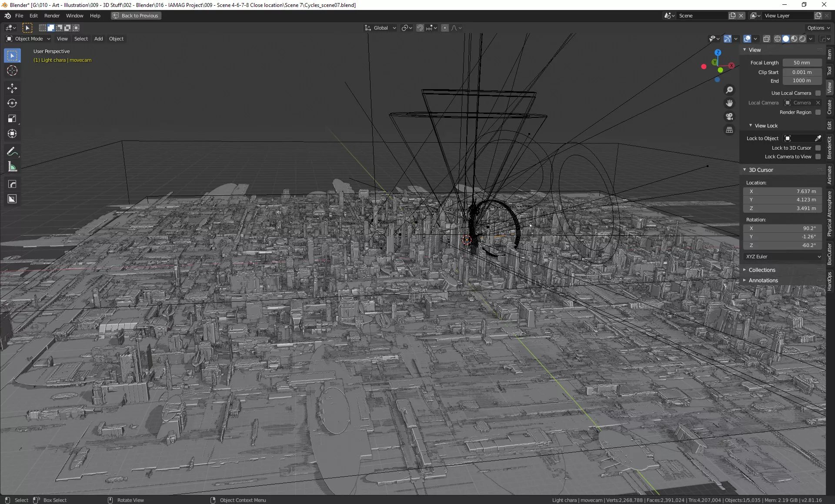Check the Lock to 3D Cursor option
Screen dimensions: 835x504
click(818, 148)
